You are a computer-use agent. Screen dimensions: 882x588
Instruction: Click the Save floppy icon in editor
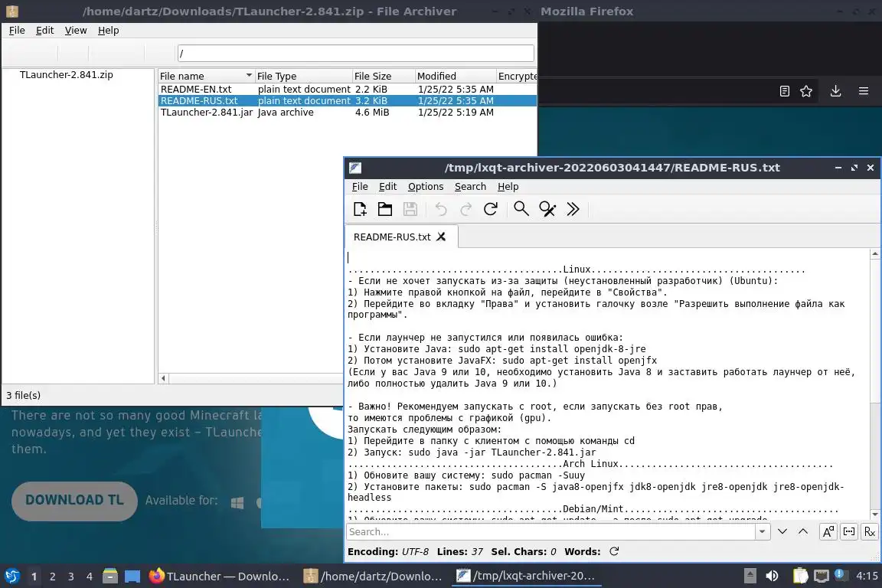[x=410, y=209]
